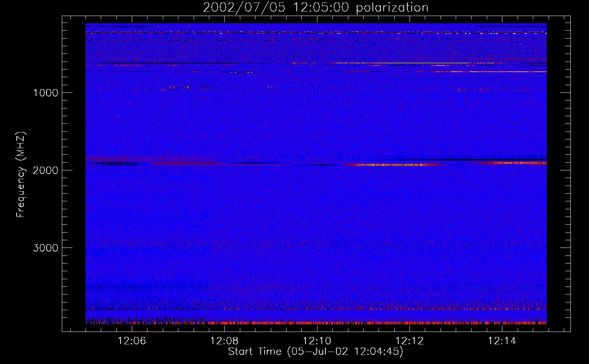Click the 12:14 time tick label
Image resolution: width=589 pixels, height=364 pixels.
click(x=502, y=341)
